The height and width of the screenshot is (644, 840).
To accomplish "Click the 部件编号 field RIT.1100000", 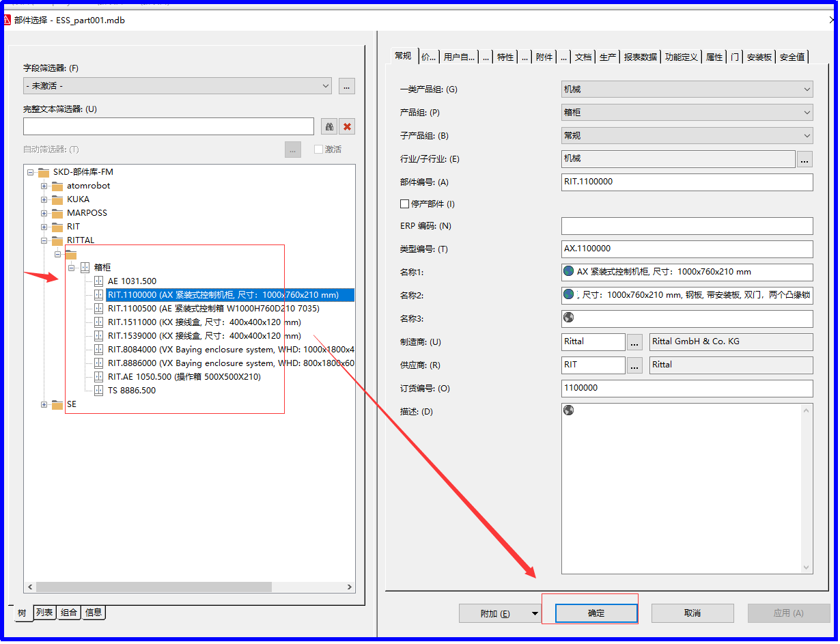I will pos(687,182).
